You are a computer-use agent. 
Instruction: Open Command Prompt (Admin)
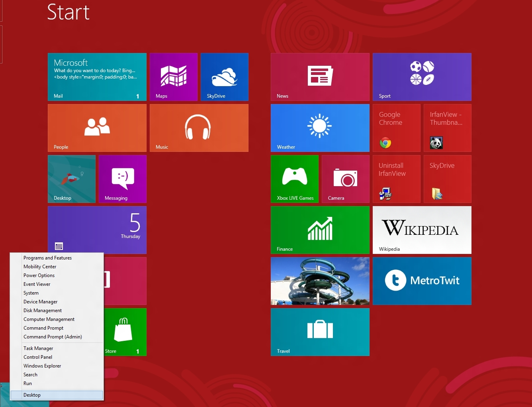(52, 337)
